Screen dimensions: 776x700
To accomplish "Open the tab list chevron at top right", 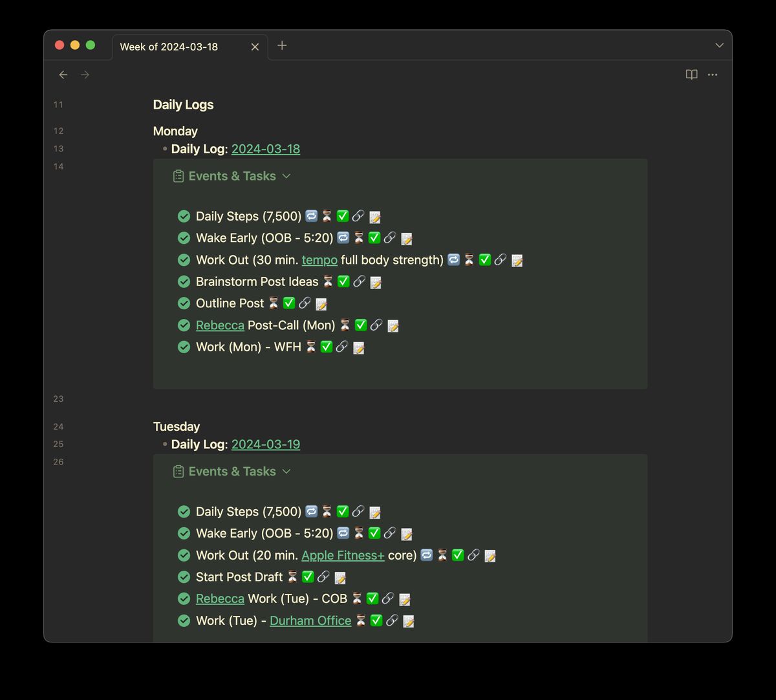I will coord(719,45).
